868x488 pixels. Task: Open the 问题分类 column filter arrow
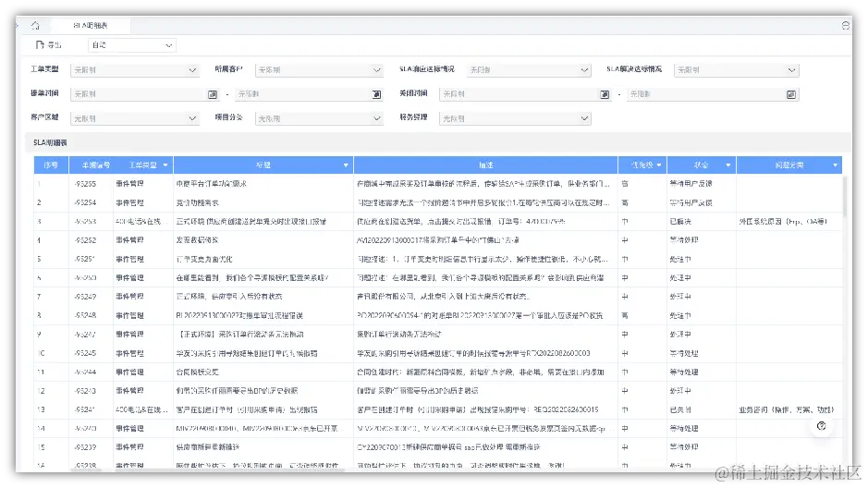[835, 165]
